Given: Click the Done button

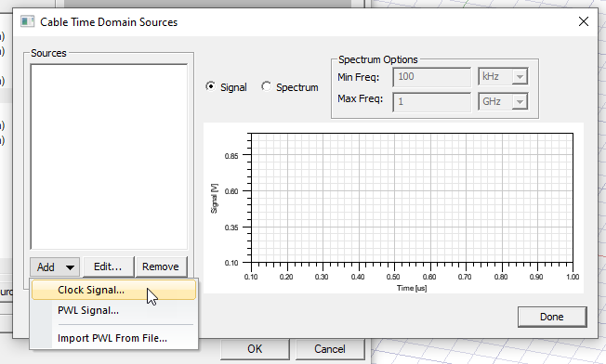Looking at the screenshot, I should (x=552, y=317).
